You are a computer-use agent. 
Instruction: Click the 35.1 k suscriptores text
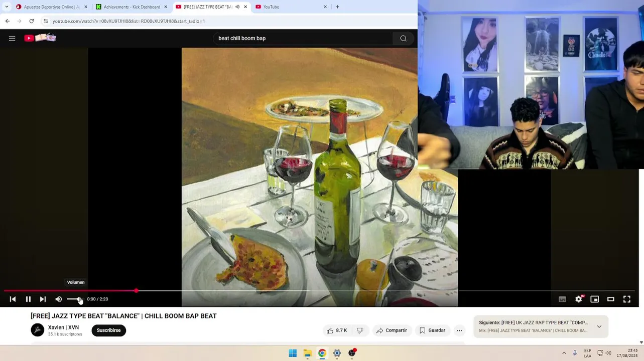65,334
